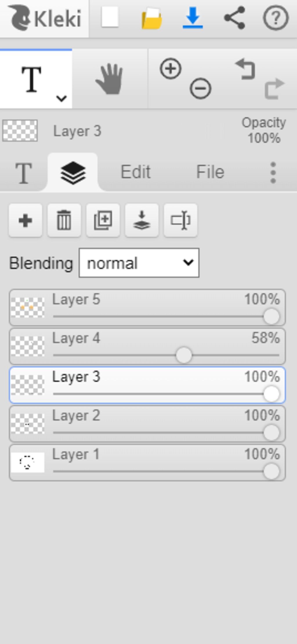Delete the layer with the trash button
This screenshot has height=644, width=297.
[64, 220]
